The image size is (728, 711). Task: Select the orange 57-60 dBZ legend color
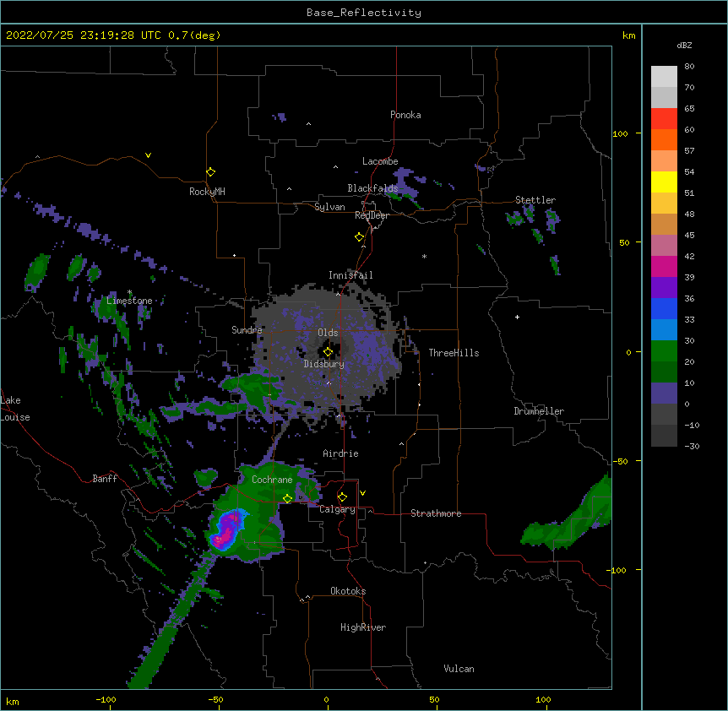[x=664, y=140]
